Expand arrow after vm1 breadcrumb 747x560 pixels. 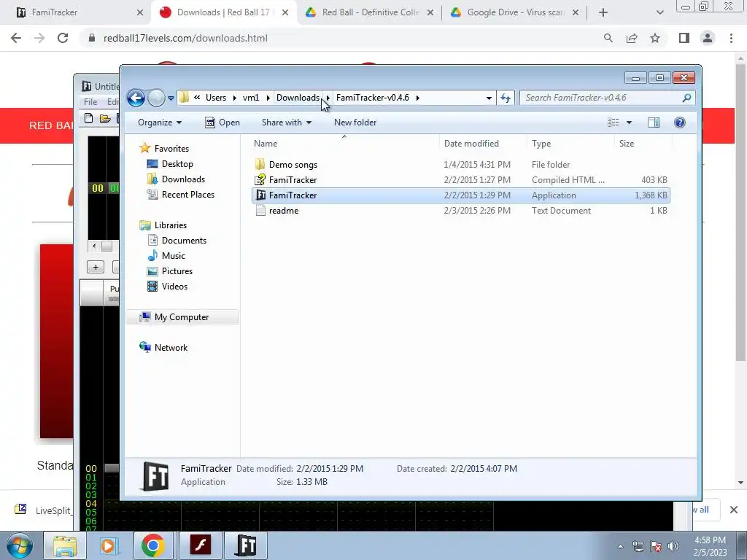pos(268,98)
